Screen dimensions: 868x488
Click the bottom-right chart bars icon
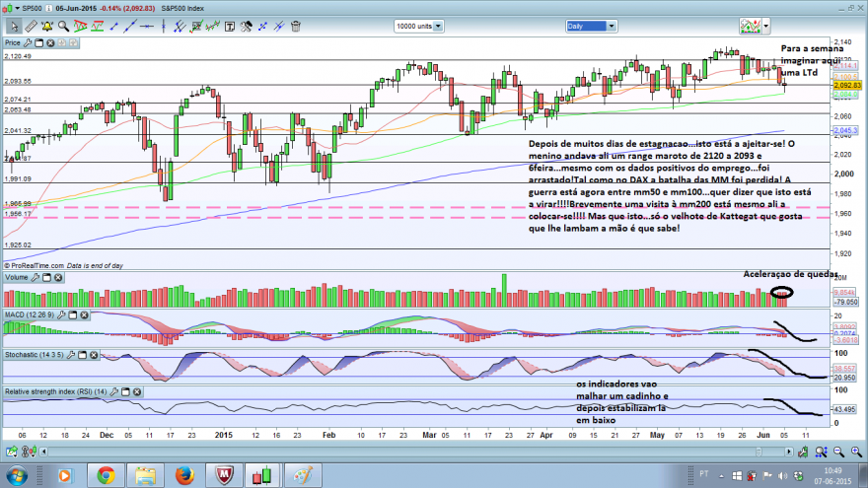click(803, 453)
